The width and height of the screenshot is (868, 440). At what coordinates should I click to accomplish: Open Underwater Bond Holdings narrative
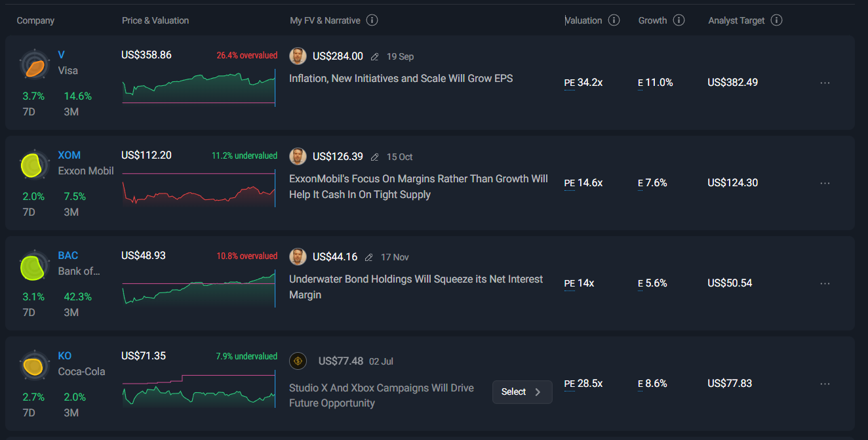coord(416,287)
